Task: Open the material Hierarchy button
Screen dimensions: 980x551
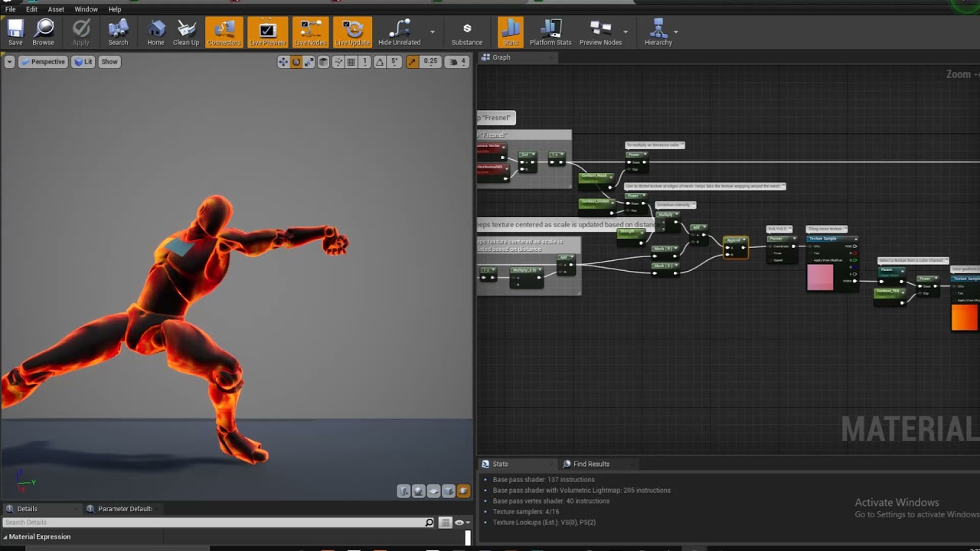Action: [658, 32]
